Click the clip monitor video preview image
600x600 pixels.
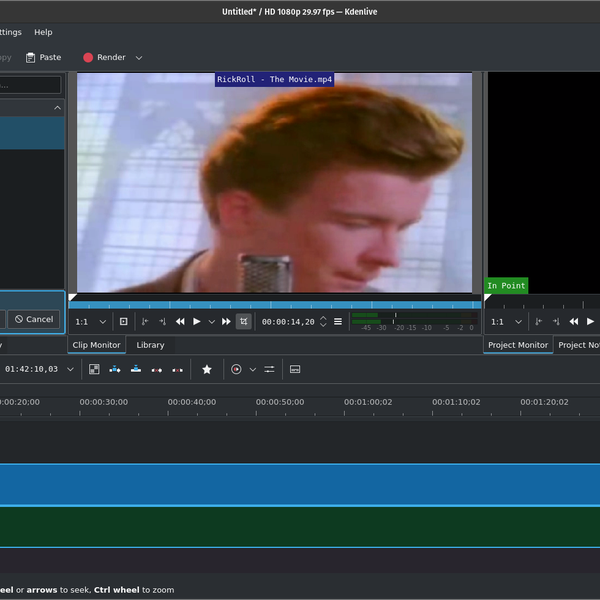tap(274, 183)
